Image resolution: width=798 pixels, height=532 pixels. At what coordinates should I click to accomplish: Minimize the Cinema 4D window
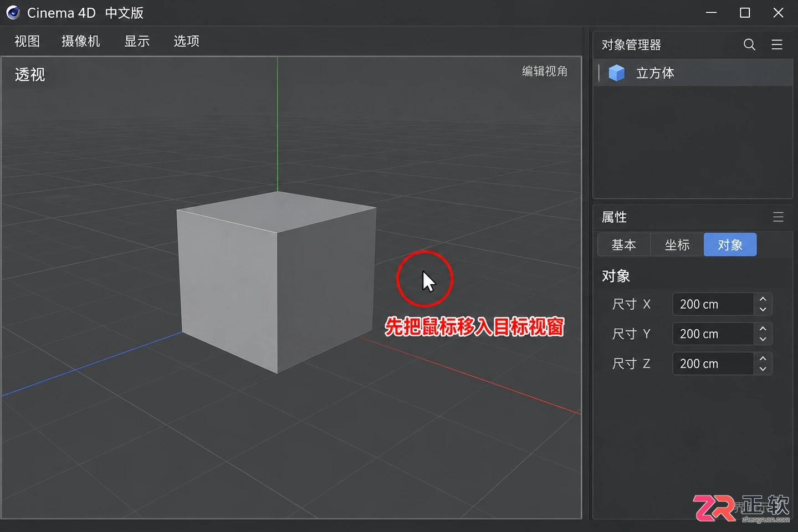712,12
